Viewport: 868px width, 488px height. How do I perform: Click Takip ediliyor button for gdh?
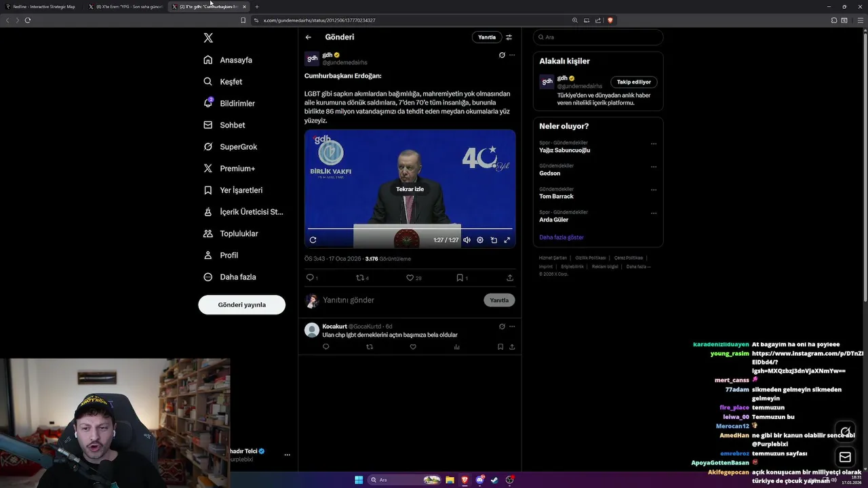[634, 82]
